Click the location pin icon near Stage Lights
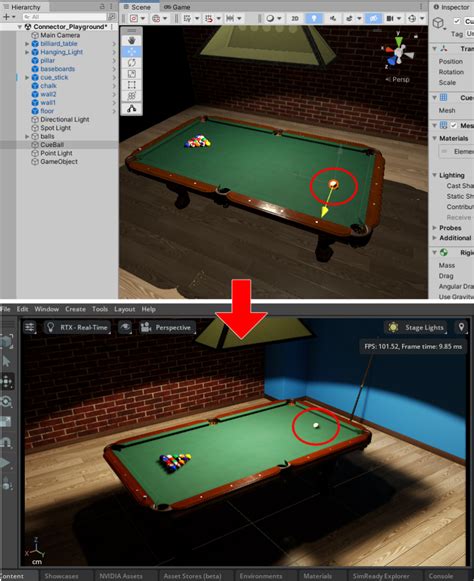This screenshot has width=474, height=581. 461,327
